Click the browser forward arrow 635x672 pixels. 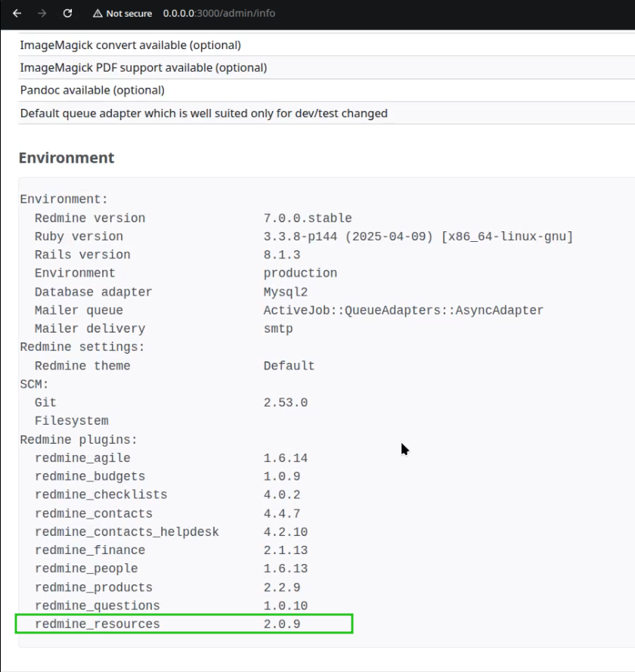[42, 14]
